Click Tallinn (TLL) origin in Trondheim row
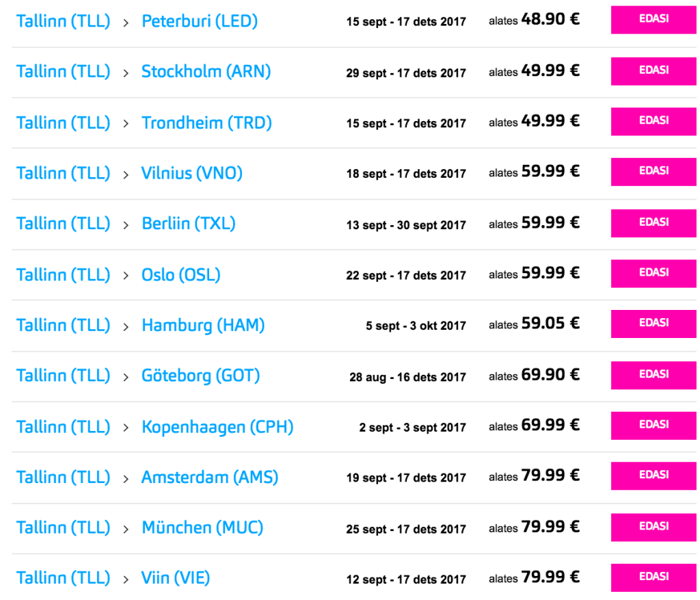Viewport: 700px width, 600px height. tap(63, 122)
